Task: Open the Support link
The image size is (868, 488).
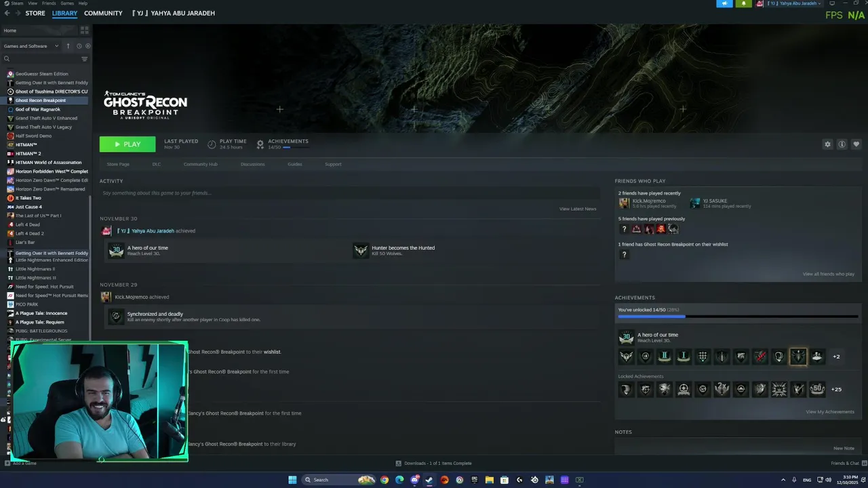Action: click(x=333, y=164)
